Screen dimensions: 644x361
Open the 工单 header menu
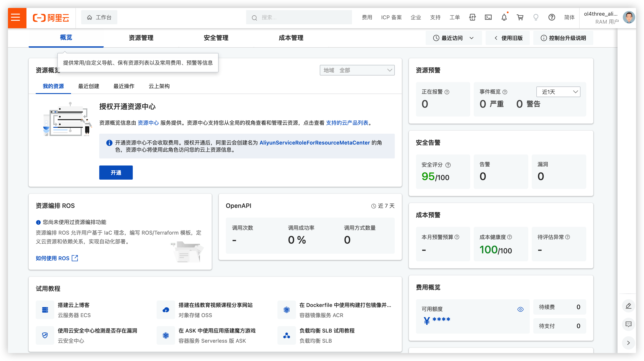click(x=455, y=17)
